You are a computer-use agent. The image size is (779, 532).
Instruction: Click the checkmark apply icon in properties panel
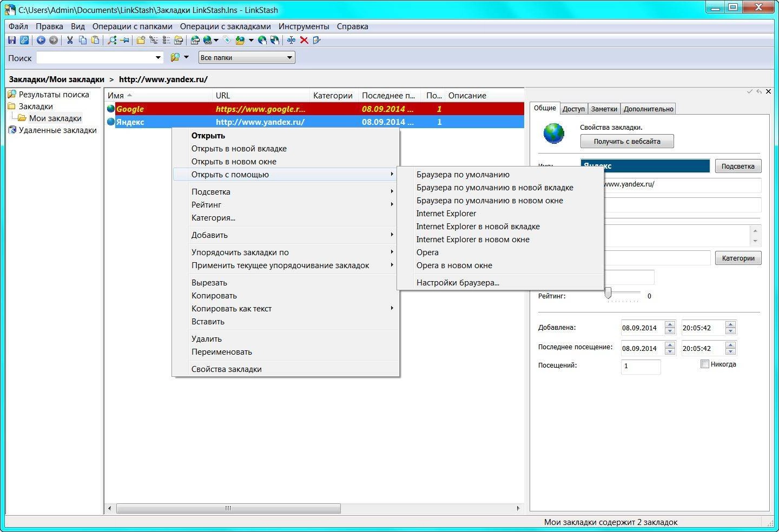750,91
